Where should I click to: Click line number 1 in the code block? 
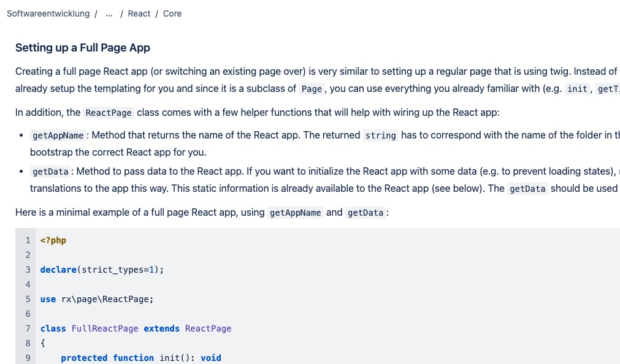click(x=28, y=240)
